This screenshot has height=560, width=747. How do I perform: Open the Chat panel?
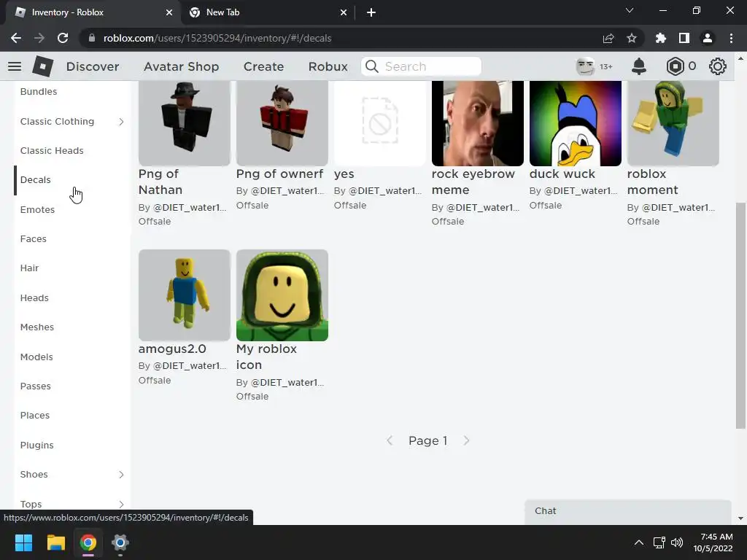pos(628,511)
